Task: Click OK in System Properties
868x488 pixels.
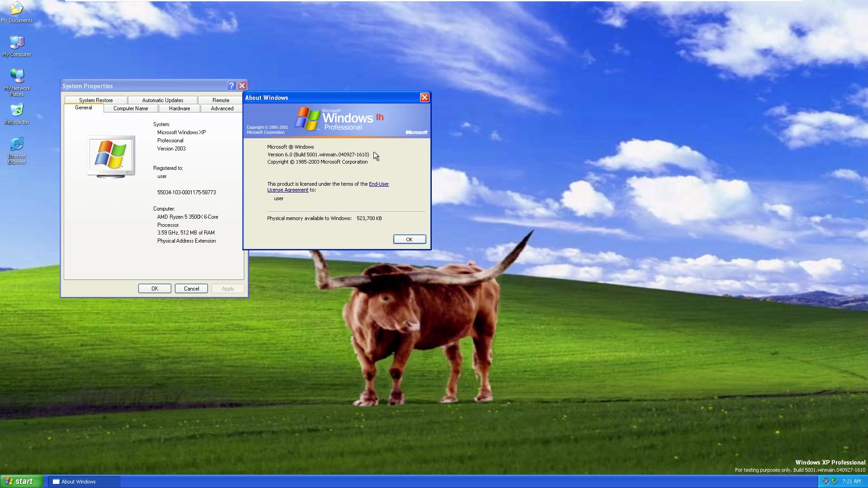Action: click(x=155, y=289)
